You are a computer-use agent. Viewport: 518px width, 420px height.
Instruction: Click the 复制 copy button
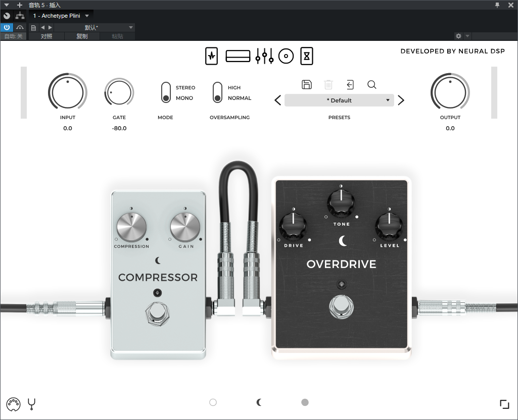[82, 36]
